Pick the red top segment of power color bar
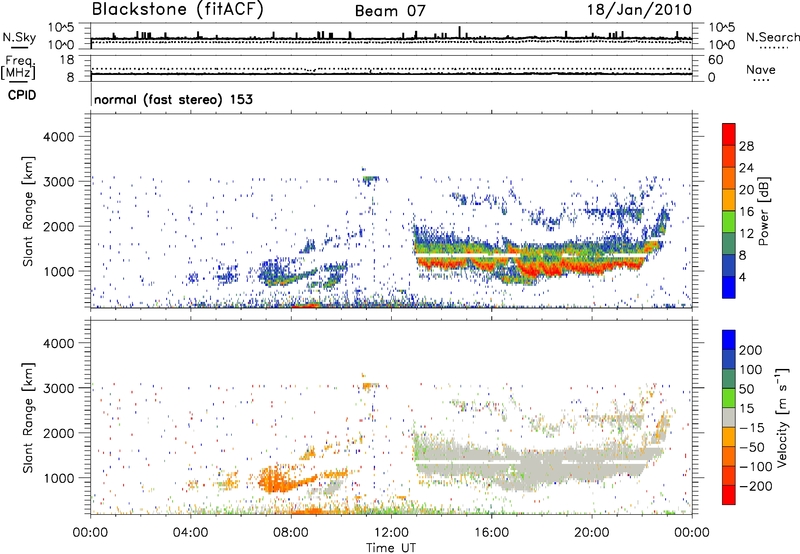The width and height of the screenshot is (800, 554). 729,134
